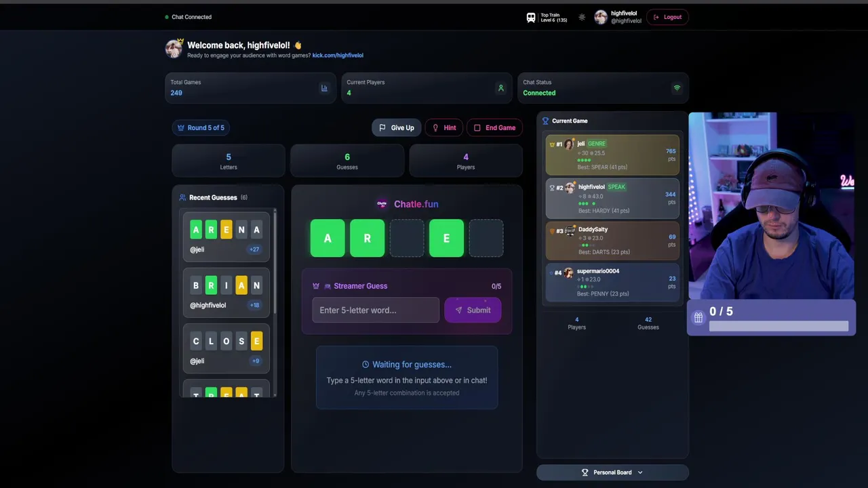The height and width of the screenshot is (488, 868).
Task: Click the clock icon beside Waiting for guesses
Action: [366, 365]
